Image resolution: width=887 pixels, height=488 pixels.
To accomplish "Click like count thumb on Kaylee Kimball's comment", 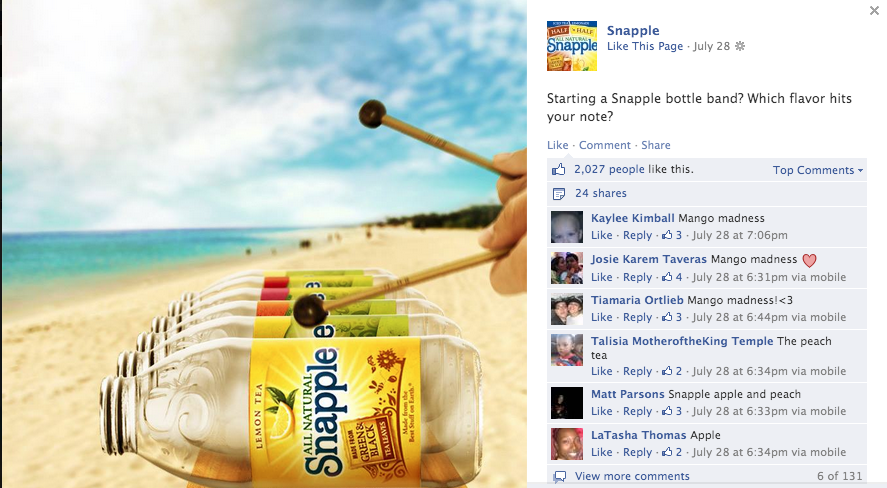I will tap(668, 235).
